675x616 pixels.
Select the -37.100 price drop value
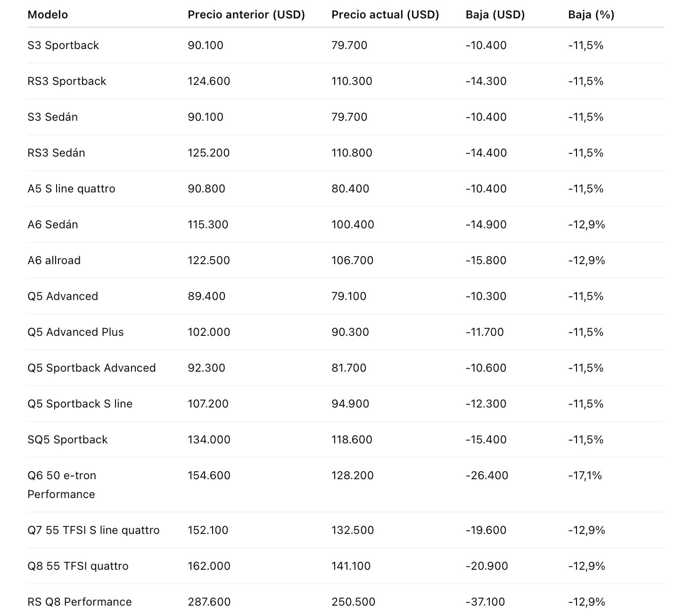coord(485,602)
